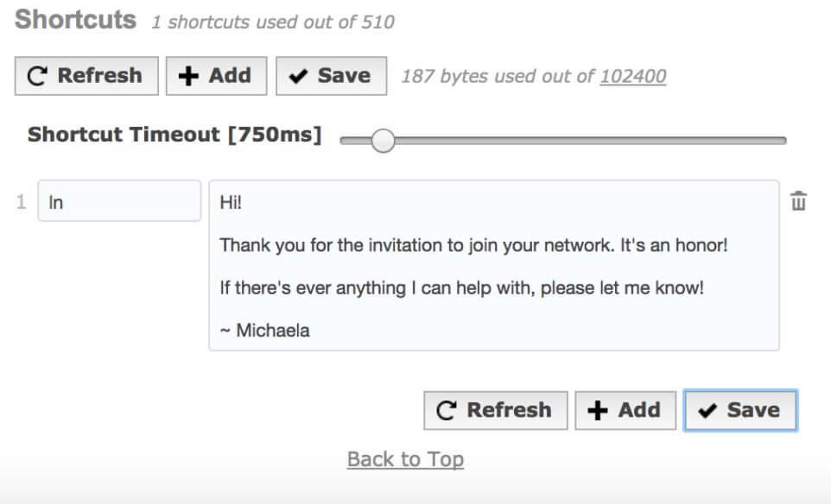Click row number 1 beside the shortcut

coord(22,203)
